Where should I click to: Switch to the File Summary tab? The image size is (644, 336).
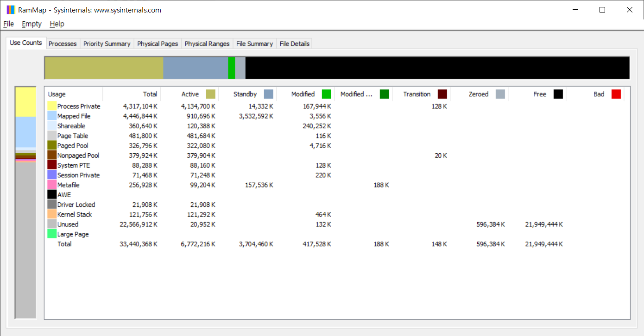pos(254,44)
